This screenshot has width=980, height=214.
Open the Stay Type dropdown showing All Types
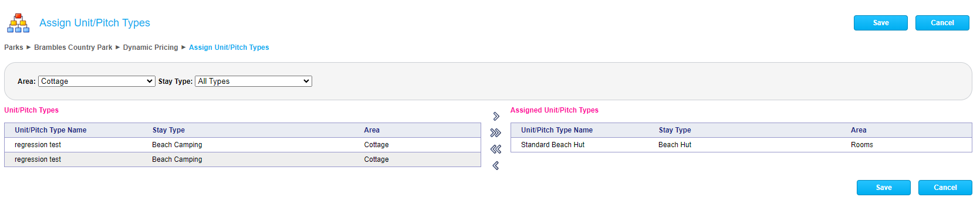(x=254, y=81)
